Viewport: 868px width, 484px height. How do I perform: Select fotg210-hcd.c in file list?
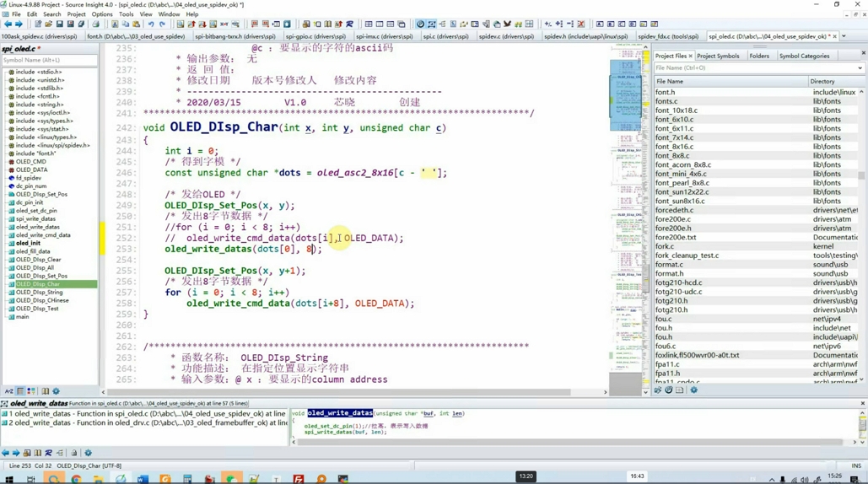[x=679, y=282]
